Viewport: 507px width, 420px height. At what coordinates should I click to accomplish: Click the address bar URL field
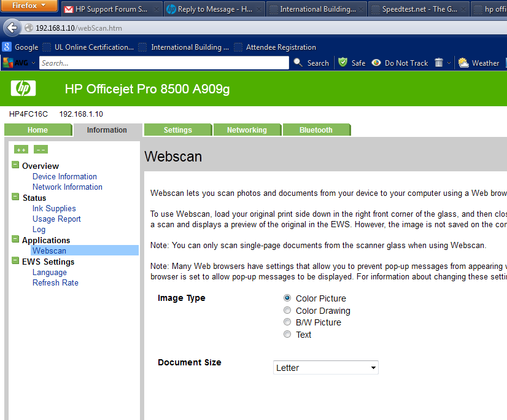tap(265, 28)
